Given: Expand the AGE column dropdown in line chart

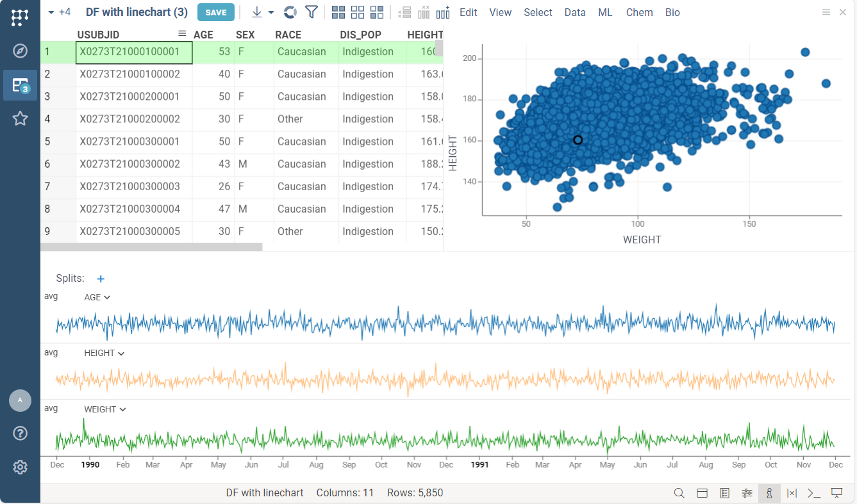Looking at the screenshot, I should coord(97,297).
